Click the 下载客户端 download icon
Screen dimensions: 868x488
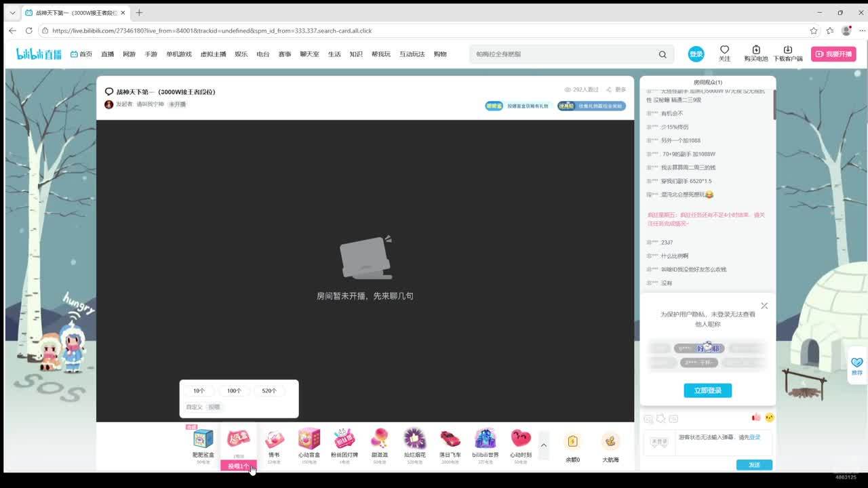tap(787, 50)
